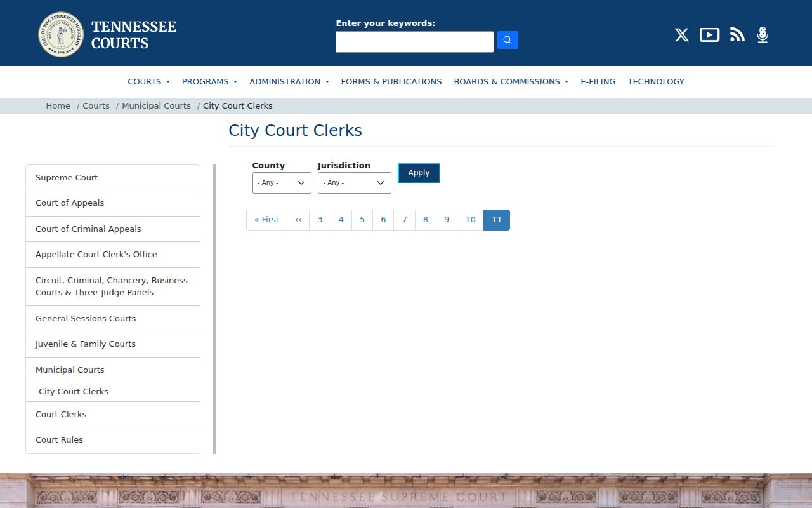This screenshot has height=508, width=812.
Task: Open page 5 of results
Action: click(362, 220)
